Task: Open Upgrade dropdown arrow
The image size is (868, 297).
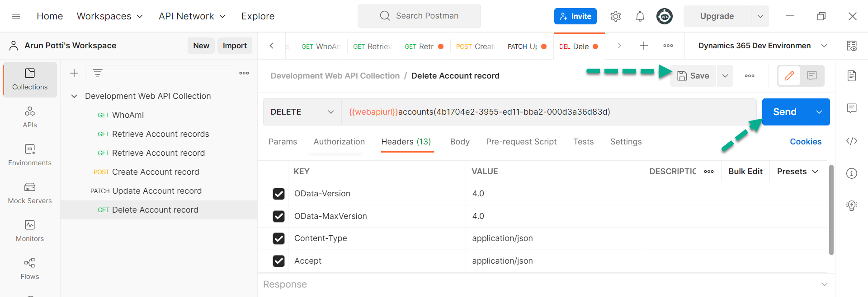Action: [x=760, y=16]
